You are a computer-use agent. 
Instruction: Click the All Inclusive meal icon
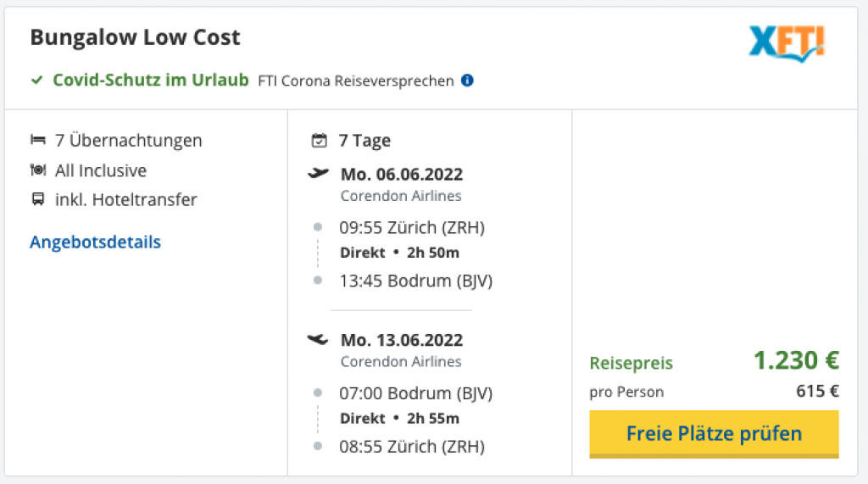click(37, 170)
